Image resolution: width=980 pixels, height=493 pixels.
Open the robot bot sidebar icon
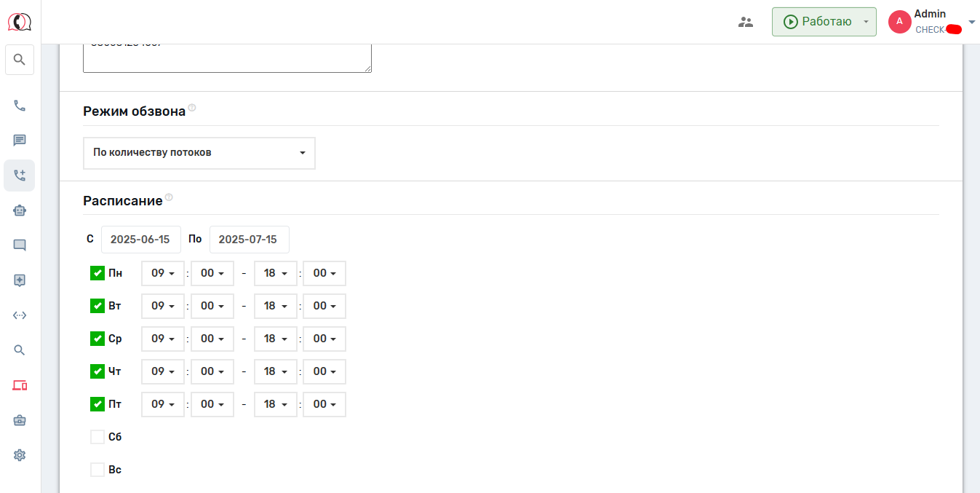coord(20,210)
